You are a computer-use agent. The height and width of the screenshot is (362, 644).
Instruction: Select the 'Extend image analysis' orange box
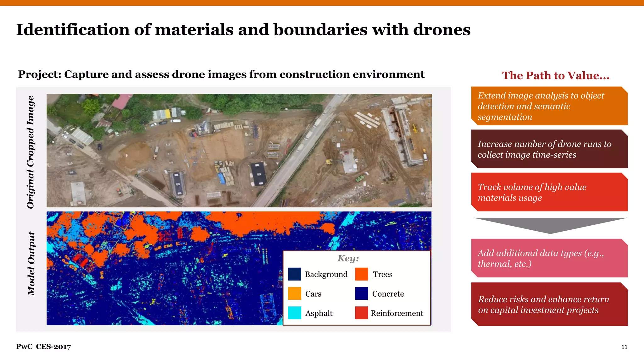point(549,106)
